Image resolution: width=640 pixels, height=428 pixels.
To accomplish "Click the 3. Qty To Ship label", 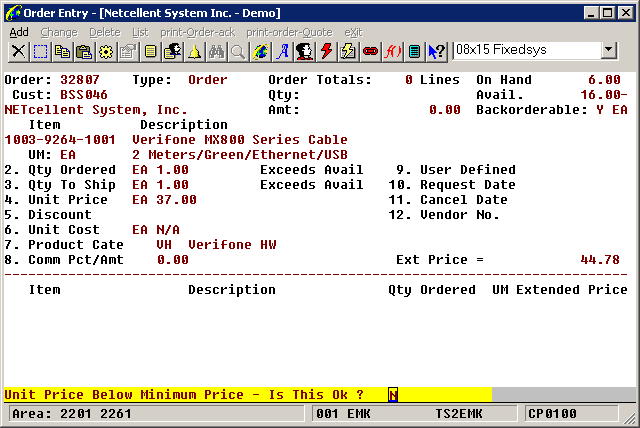I will pyautogui.click(x=60, y=185).
